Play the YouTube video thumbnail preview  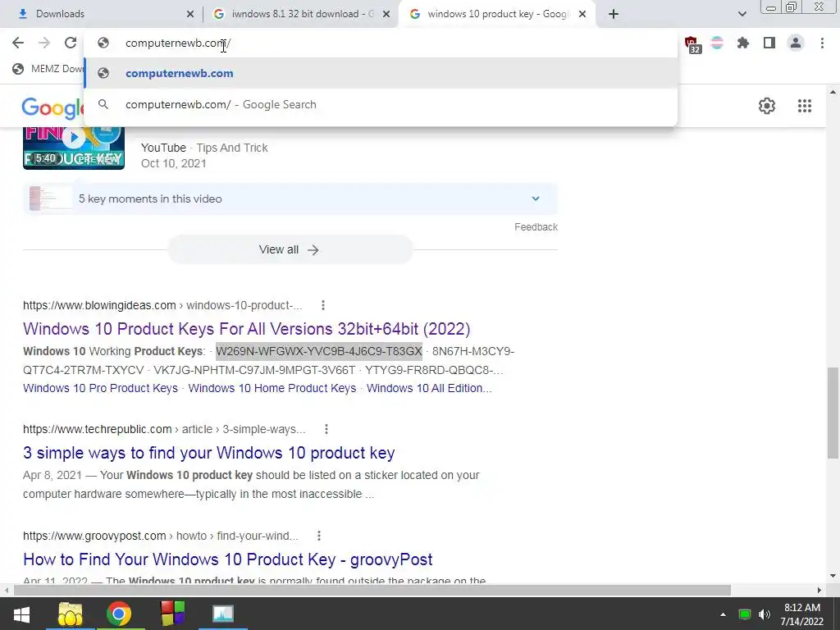(74, 148)
